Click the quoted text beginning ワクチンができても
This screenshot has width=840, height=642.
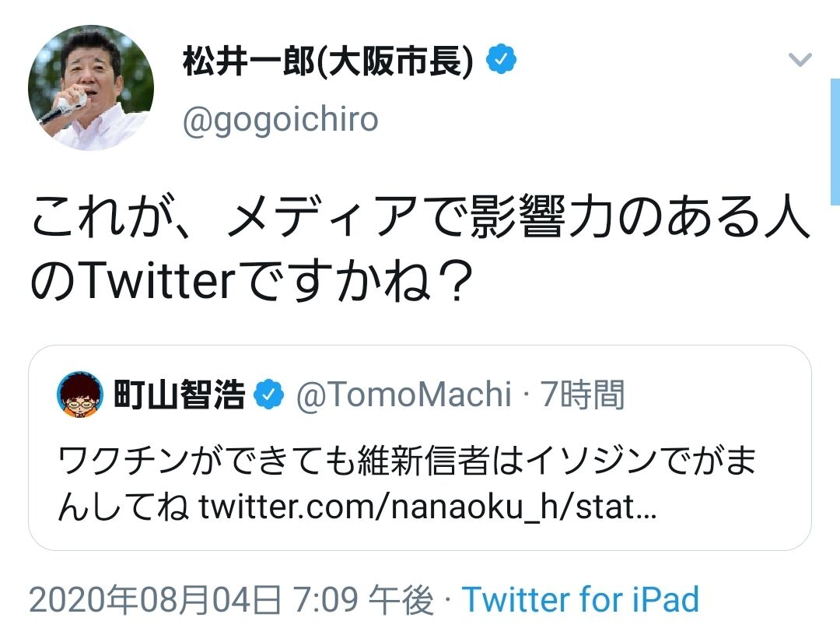pyautogui.click(x=406, y=463)
